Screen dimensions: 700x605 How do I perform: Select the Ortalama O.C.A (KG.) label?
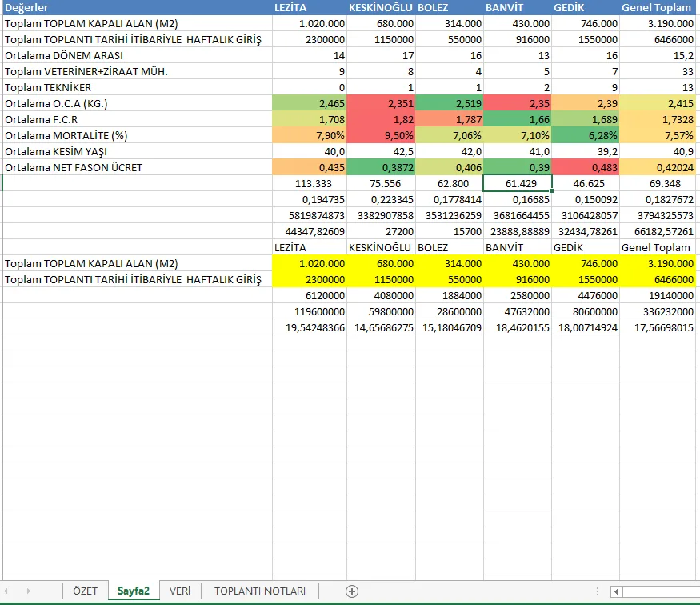pyautogui.click(x=137, y=104)
